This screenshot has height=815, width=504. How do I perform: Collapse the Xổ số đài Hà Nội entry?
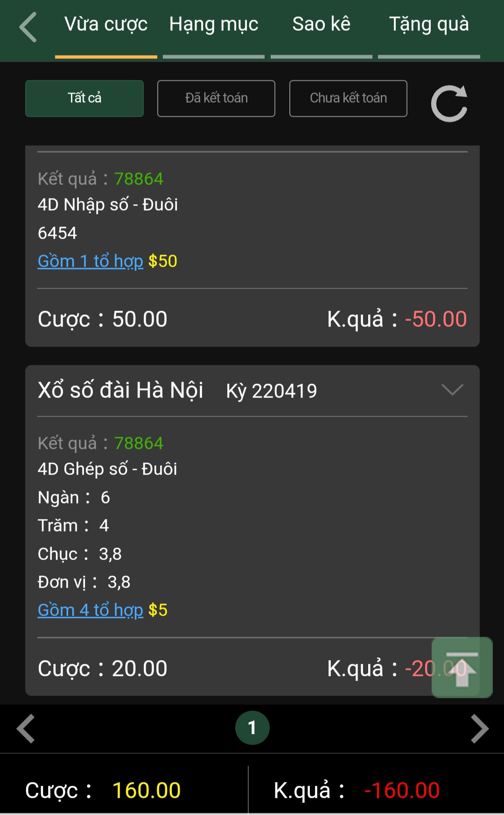452,390
